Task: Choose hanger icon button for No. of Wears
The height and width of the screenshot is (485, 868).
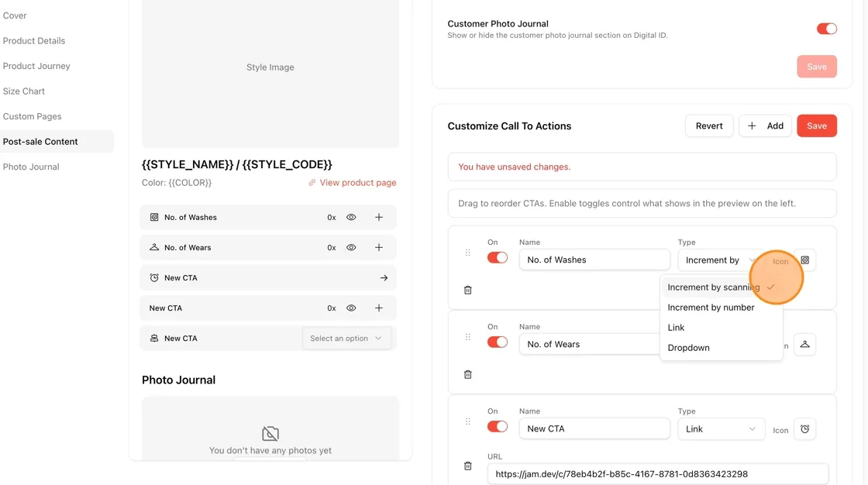Action: [805, 344]
